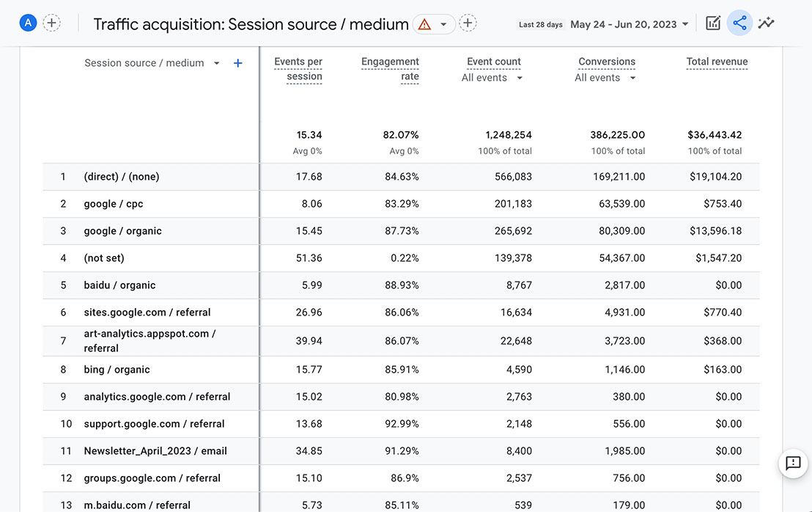Click the revenue cell $13,596.18
This screenshot has height=512, width=812.
tap(715, 231)
